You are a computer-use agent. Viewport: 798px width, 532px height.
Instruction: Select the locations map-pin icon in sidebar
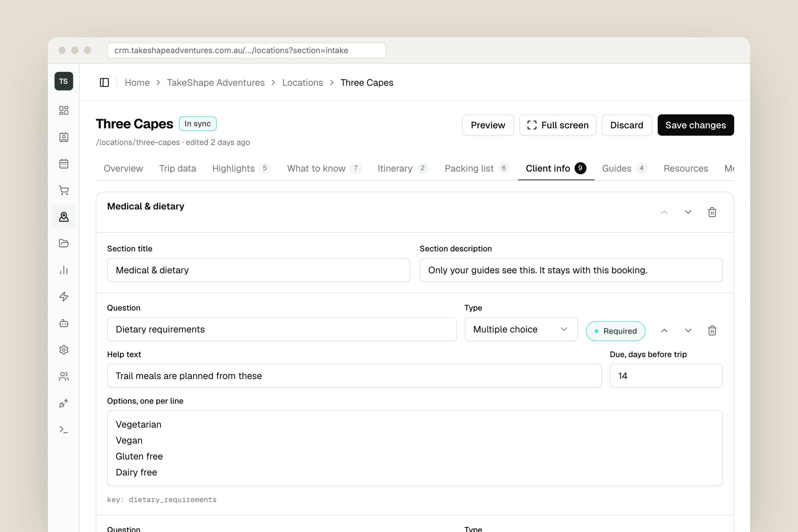click(64, 217)
